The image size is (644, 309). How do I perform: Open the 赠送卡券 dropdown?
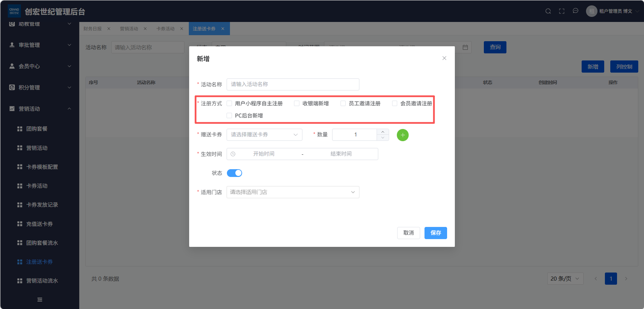click(x=264, y=134)
